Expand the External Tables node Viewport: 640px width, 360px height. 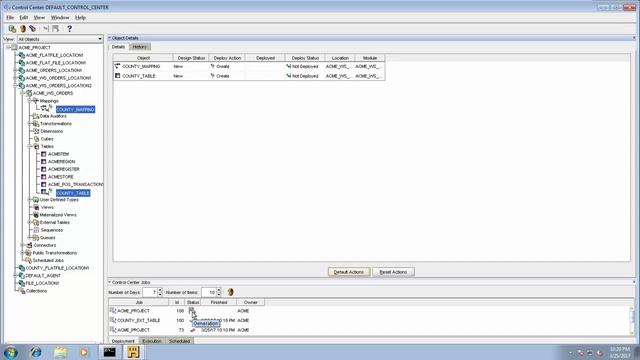30,222
